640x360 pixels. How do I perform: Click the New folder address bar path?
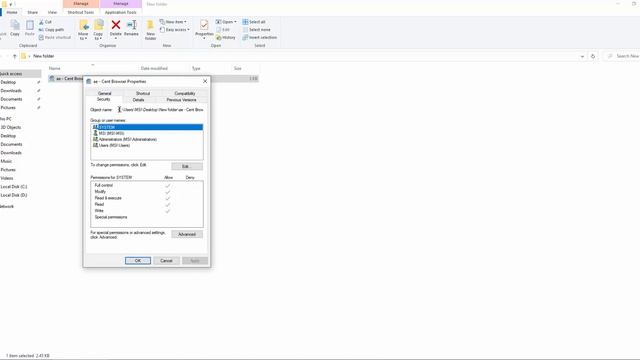[x=44, y=56]
